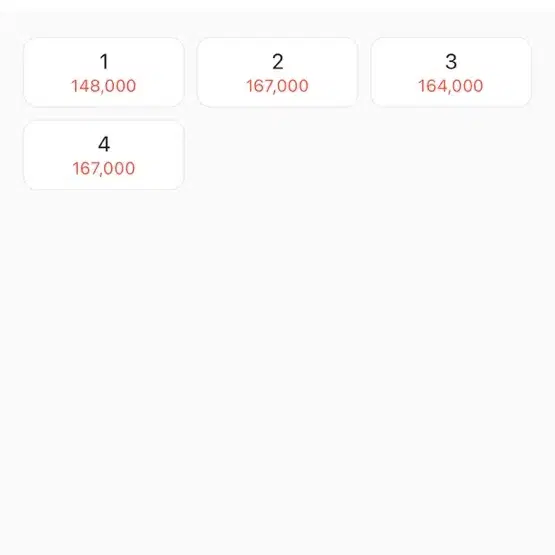Screen dimensions: 555x555
Task: Choose the option priced 164,000
Action: coord(451,72)
